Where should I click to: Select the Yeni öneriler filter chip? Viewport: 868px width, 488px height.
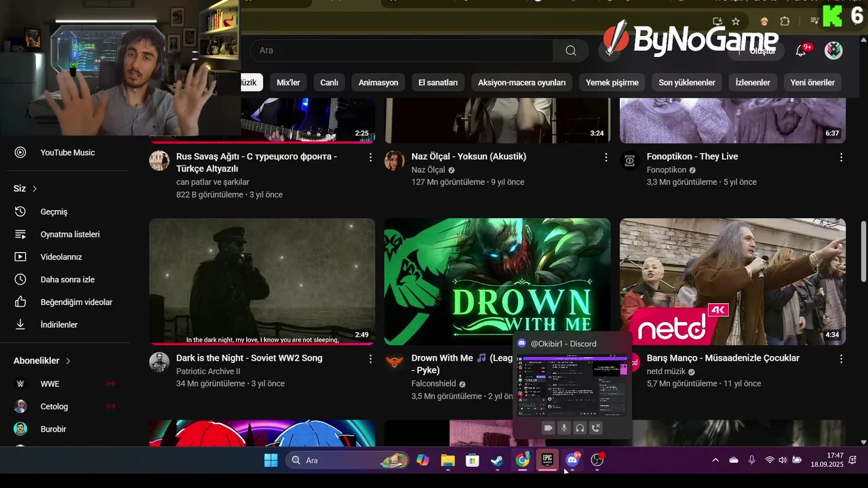(x=812, y=83)
